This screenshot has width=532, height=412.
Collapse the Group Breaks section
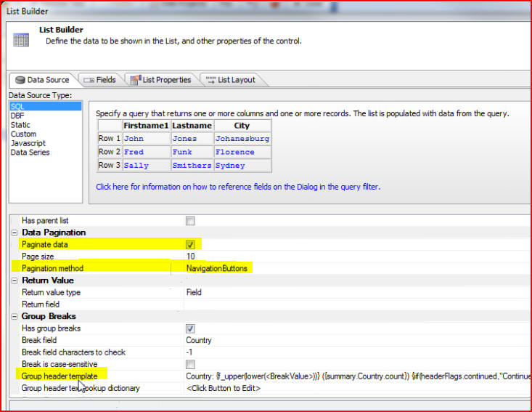[15, 317]
